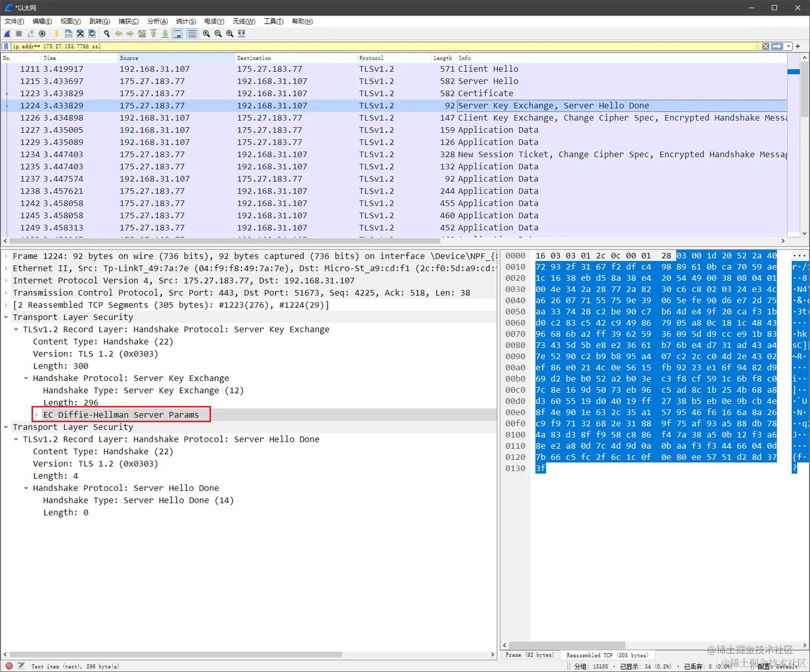The image size is (810, 672).
Task: Sort packets by Destination column
Action: 296,58
